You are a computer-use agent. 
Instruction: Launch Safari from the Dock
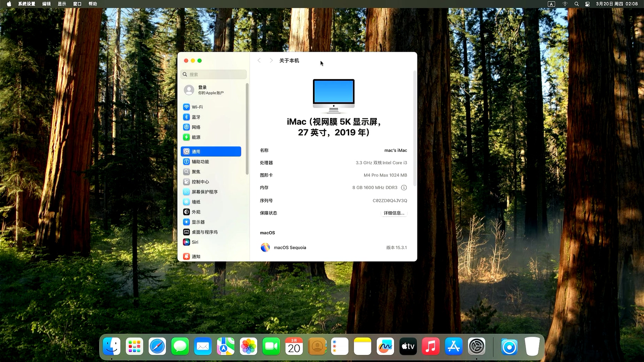click(157, 346)
